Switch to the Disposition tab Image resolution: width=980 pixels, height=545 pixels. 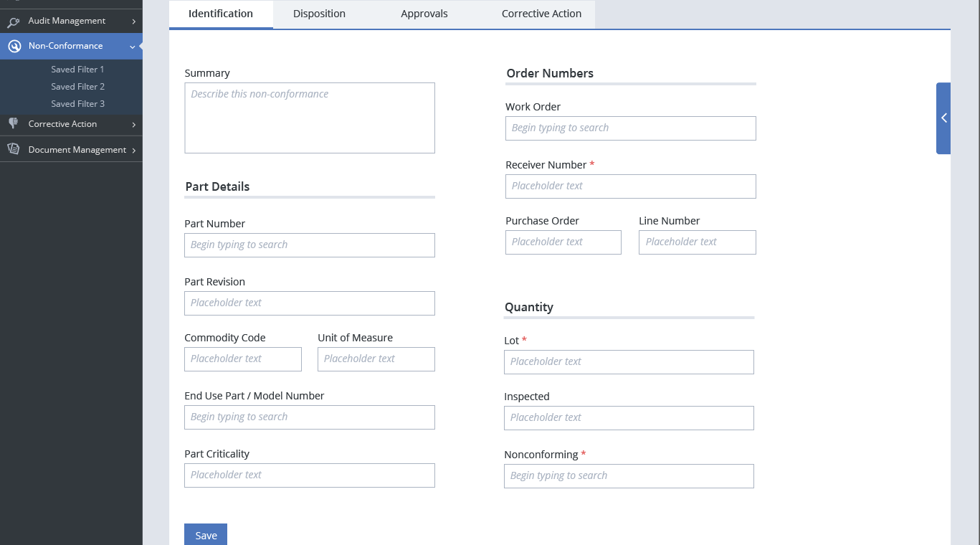(319, 14)
